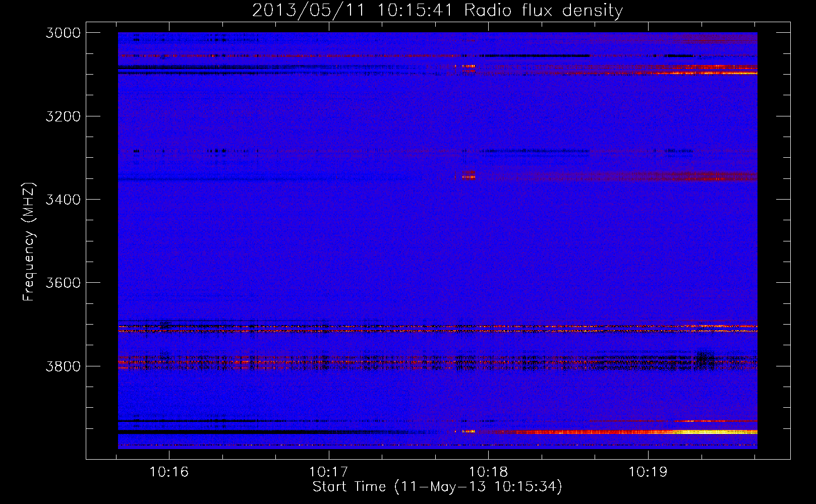Viewport: 816px width, 504px height.
Task: Click the bright yellow emission band near 3960 MHz
Action: click(715, 432)
